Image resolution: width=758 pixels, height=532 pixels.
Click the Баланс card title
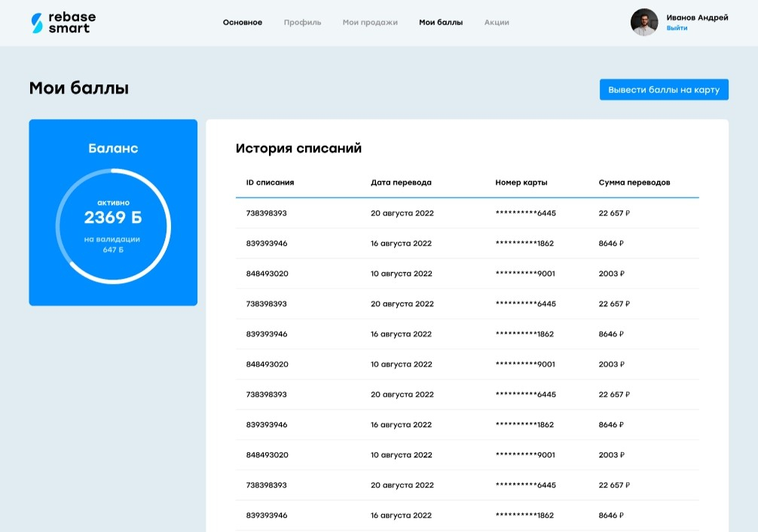pos(113,148)
